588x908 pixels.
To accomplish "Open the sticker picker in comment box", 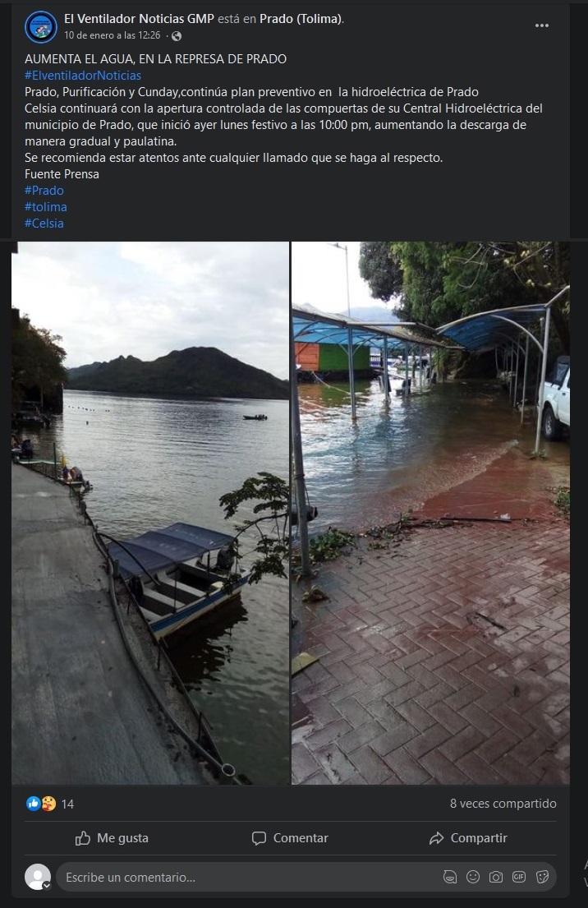I will [x=542, y=877].
